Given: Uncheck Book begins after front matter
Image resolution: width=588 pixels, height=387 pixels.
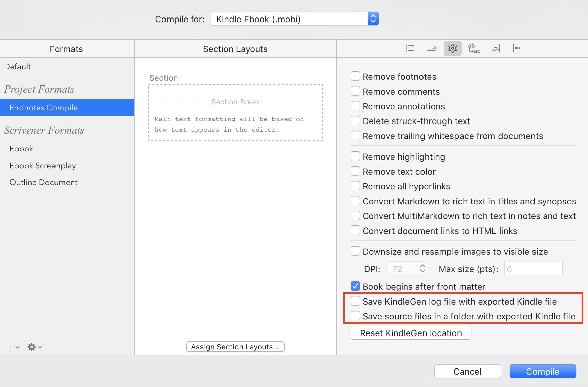Looking at the screenshot, I should tap(355, 286).
